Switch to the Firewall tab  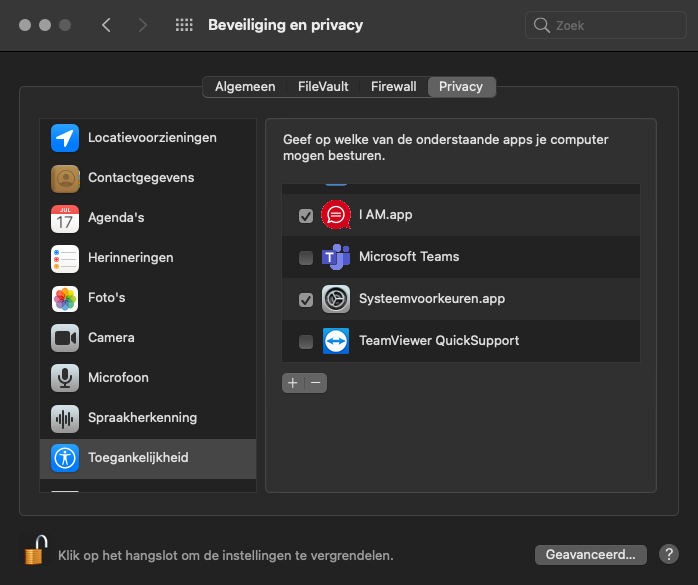tap(394, 87)
